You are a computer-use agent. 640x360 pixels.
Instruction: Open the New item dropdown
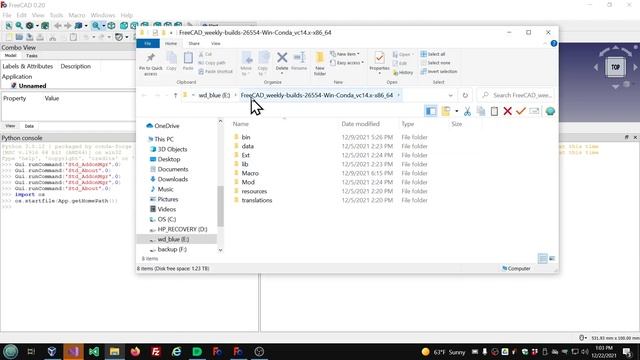click(345, 54)
